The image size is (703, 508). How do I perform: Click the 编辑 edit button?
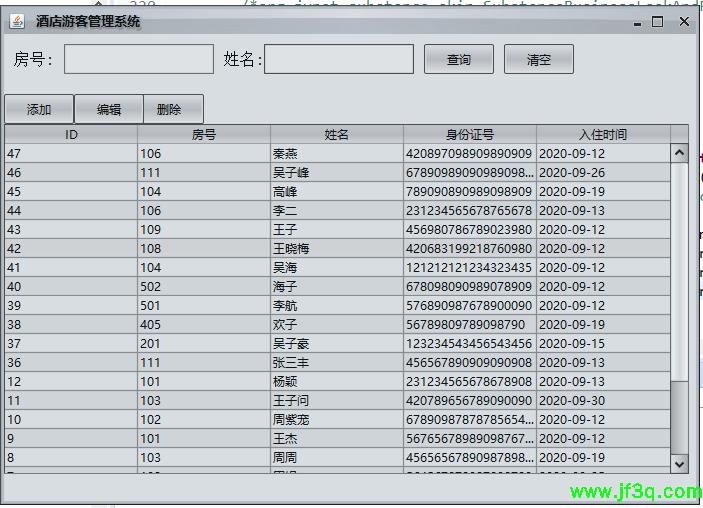tap(109, 110)
